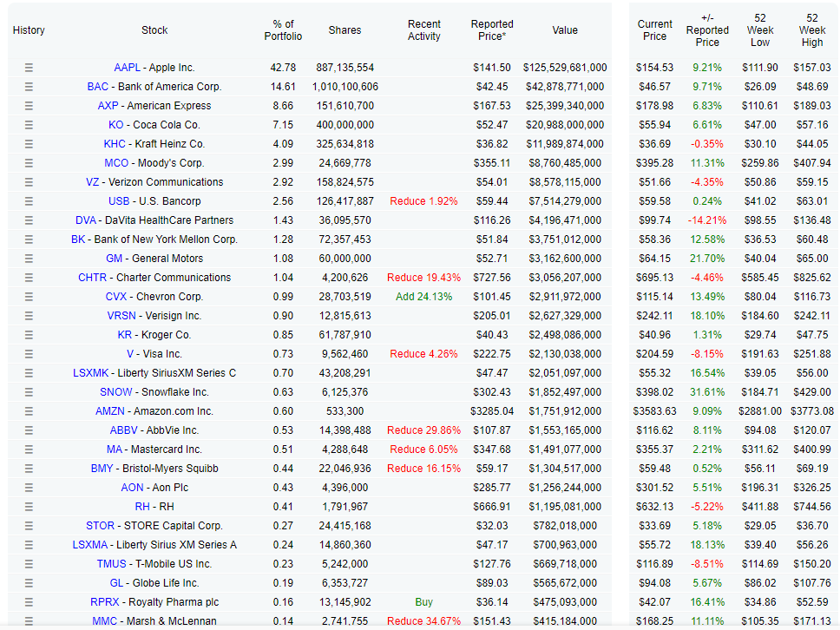Open history icon for U.S. Bancorp row
Viewport: 840px width, 630px height.
click(x=29, y=201)
